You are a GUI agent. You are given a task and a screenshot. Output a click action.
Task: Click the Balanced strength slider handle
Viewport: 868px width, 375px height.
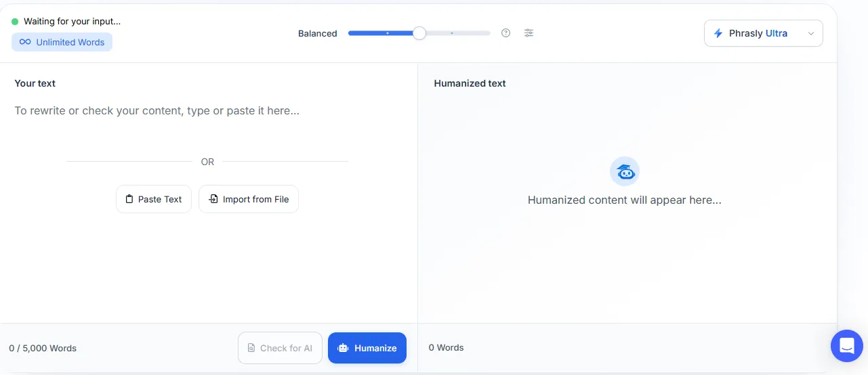click(419, 33)
